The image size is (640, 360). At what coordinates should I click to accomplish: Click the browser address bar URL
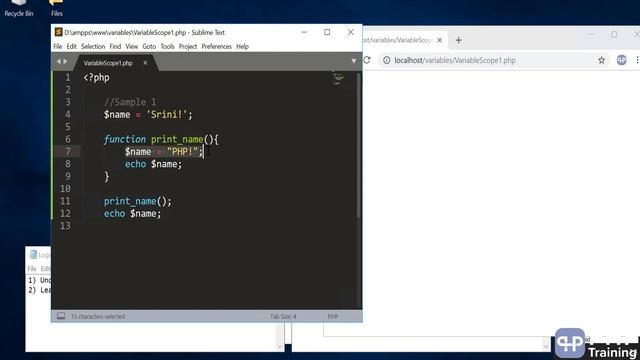455,60
